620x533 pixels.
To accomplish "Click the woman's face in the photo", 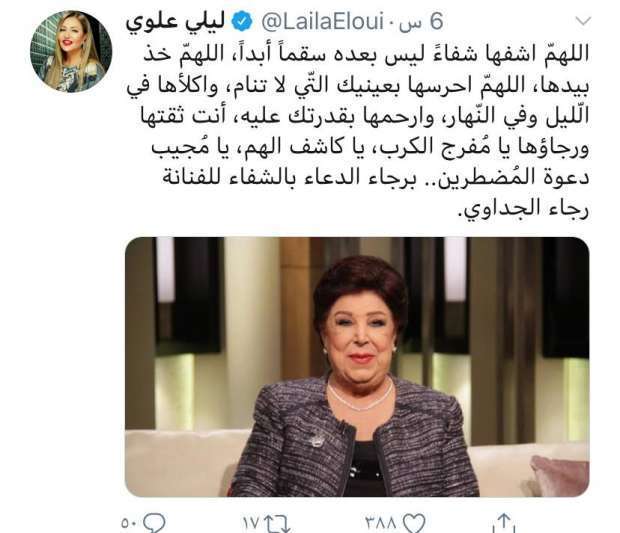I will 360,336.
